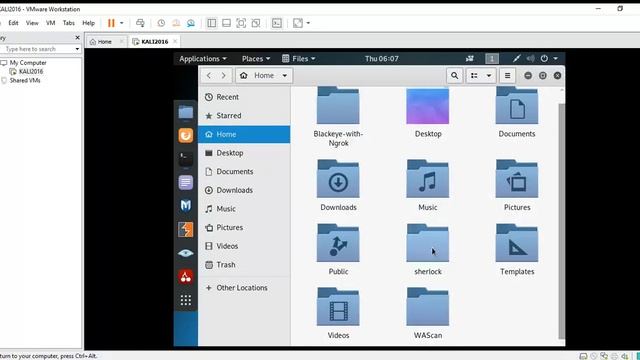This screenshot has height=360, width=640.
Task: Open VMware Help menu
Action: pyautogui.click(x=89, y=23)
